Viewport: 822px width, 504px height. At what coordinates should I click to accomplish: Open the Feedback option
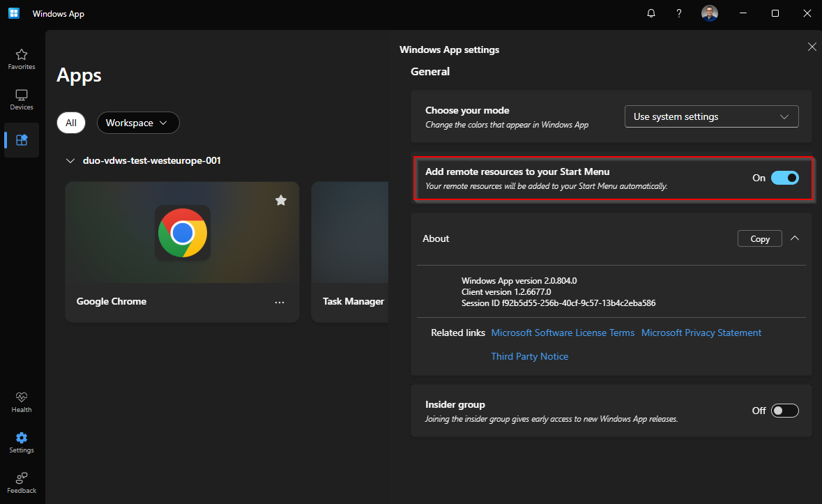22,482
